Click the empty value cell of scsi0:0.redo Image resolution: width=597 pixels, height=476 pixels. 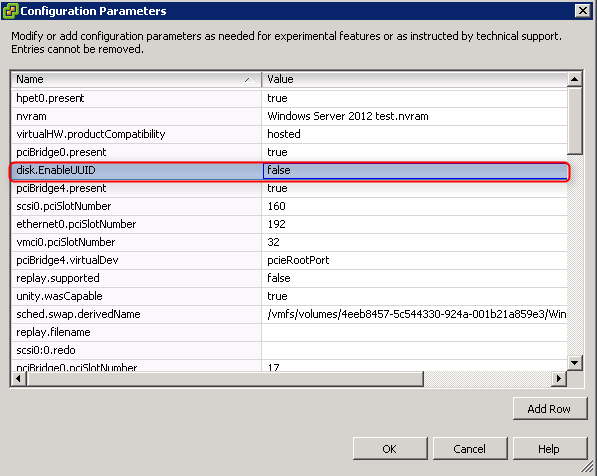click(415, 350)
